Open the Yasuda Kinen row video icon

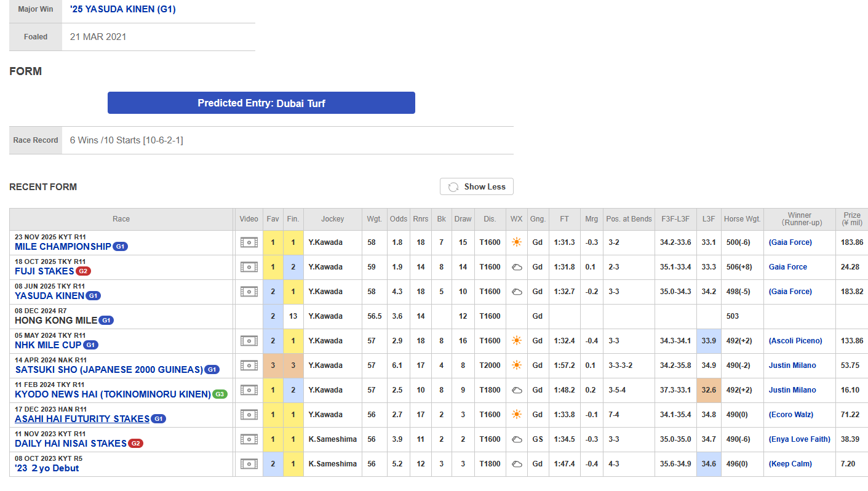click(x=249, y=292)
